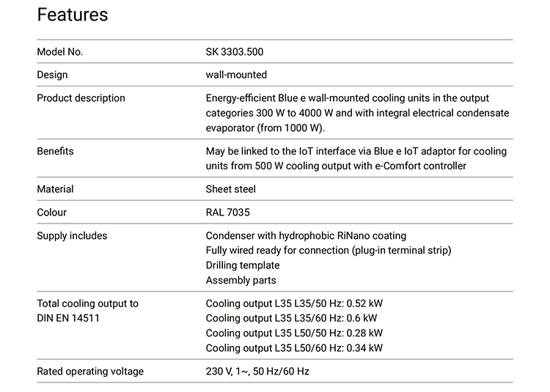Click the Colour row label
Screen dimensions: 550x392
(x=52, y=212)
